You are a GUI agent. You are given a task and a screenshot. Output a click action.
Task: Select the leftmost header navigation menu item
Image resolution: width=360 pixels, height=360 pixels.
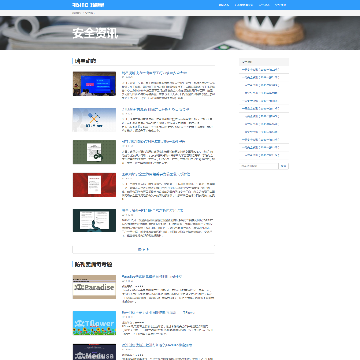point(224,5)
